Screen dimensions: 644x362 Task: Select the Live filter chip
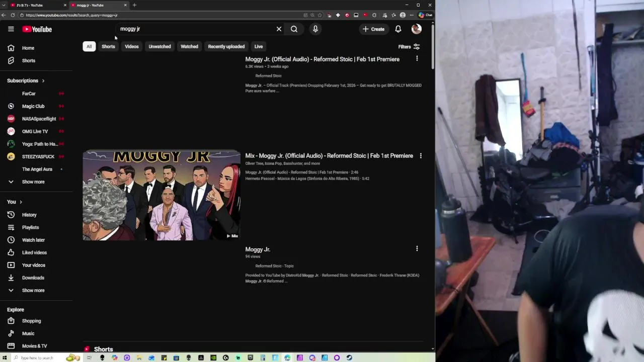[259, 47]
